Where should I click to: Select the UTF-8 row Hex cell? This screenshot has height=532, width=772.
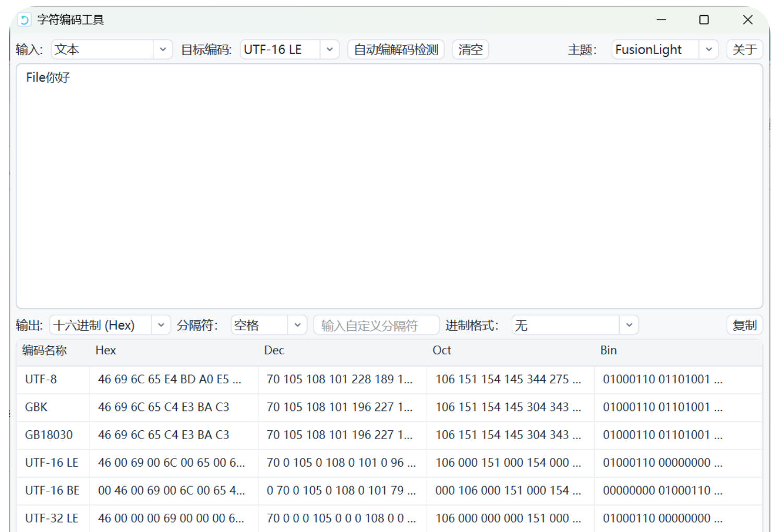point(170,380)
